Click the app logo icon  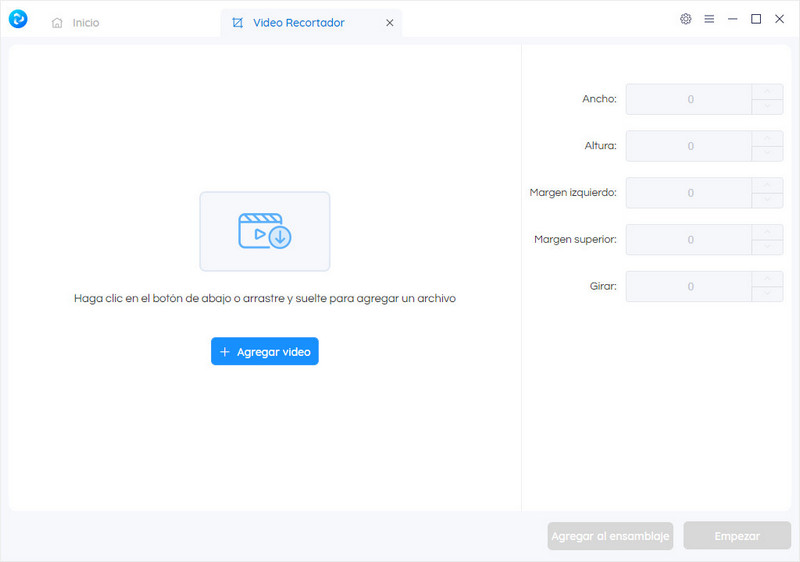point(18,20)
